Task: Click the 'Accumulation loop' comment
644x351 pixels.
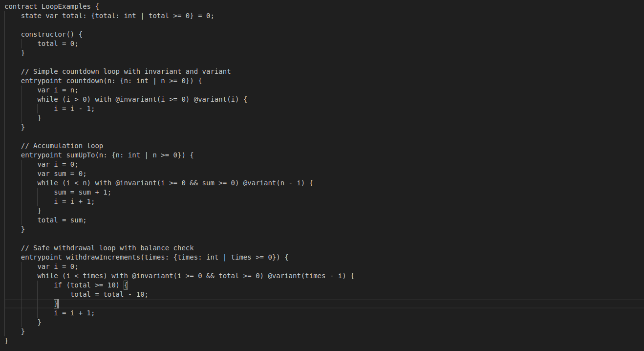Action: (x=62, y=146)
